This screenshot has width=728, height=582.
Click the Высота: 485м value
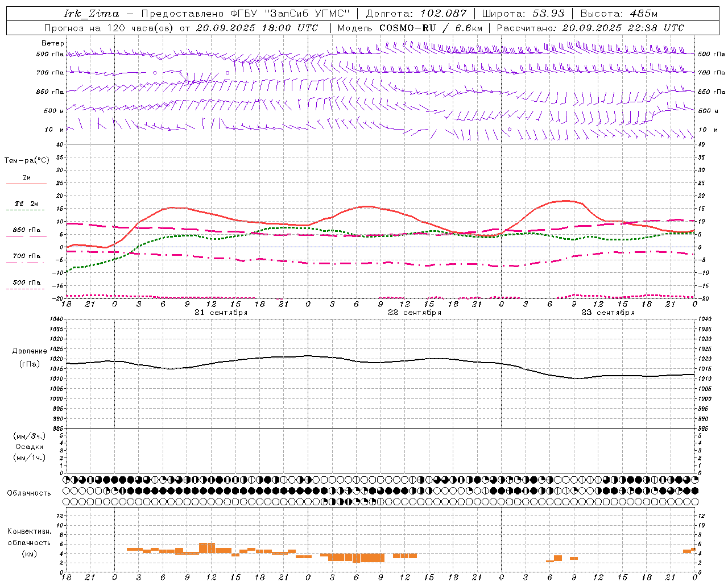tap(619, 14)
